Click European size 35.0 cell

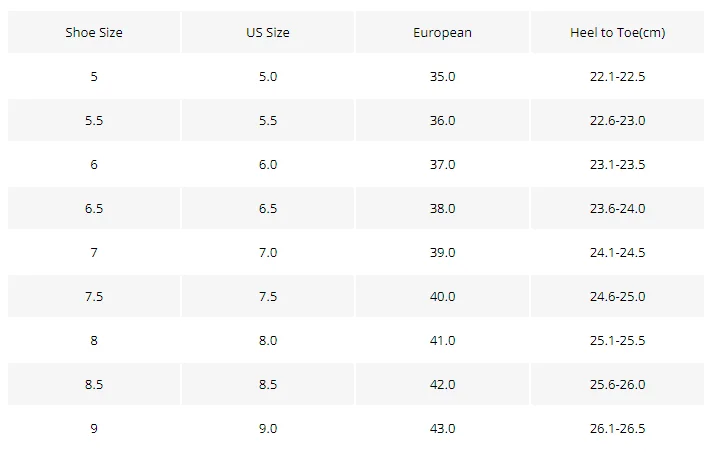(442, 77)
